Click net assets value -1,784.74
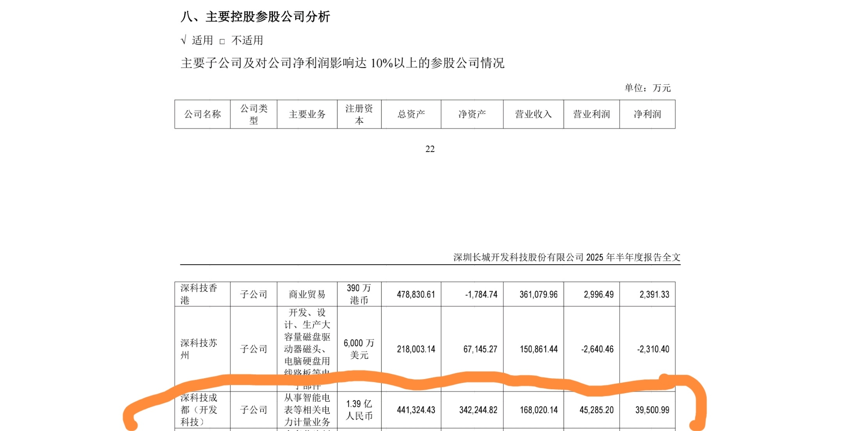868x431 pixels. (481, 295)
